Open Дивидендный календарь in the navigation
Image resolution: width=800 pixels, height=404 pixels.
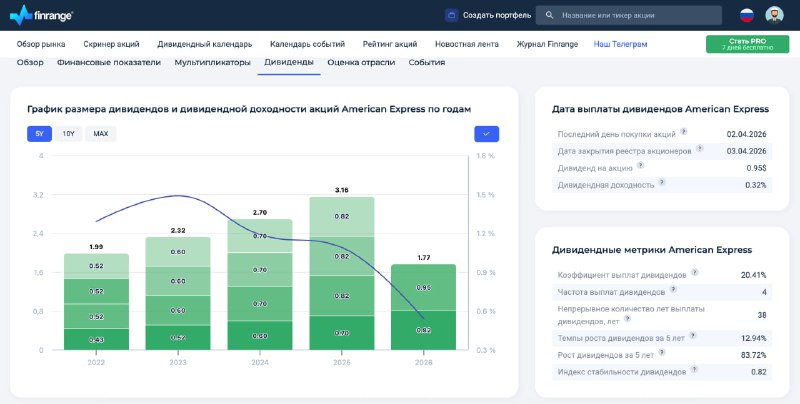(205, 44)
